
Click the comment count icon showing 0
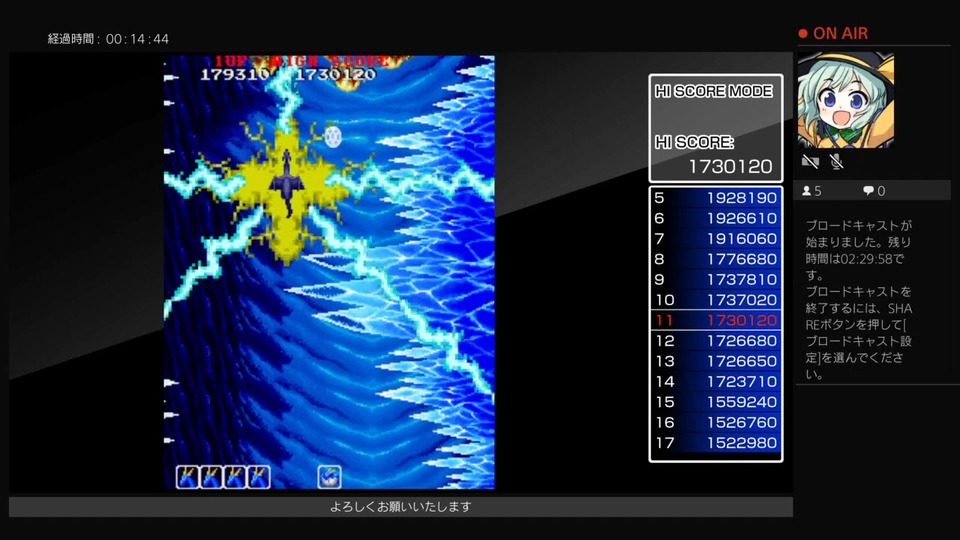pos(868,191)
